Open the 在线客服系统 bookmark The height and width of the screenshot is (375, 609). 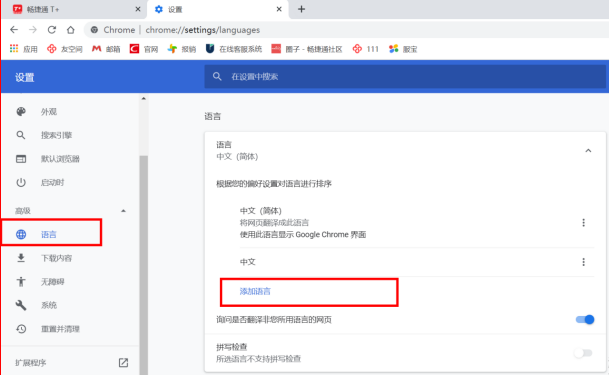pos(234,49)
